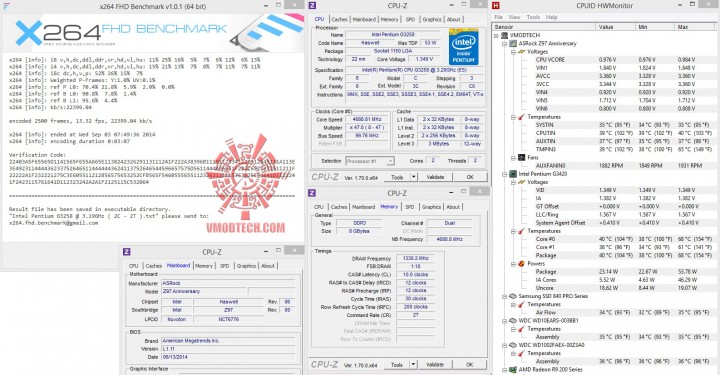Click the Temperatures icon under ASRock Z97 Anniversary
Screen dimensions: 720x375
coord(521,117)
